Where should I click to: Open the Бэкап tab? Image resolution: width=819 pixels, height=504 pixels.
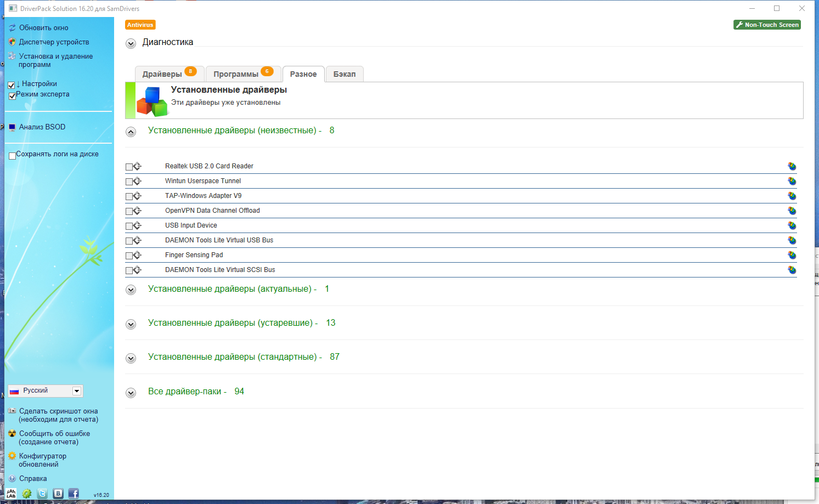344,73
